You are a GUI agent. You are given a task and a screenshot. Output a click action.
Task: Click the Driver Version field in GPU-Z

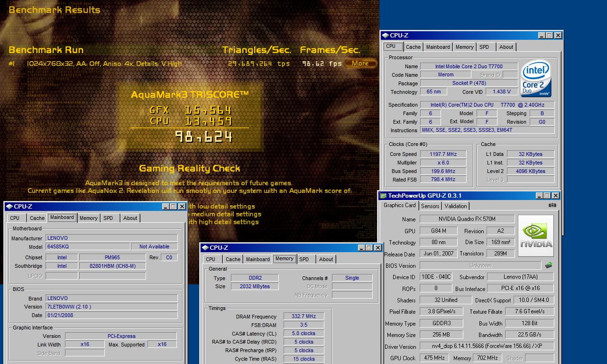tap(487, 346)
